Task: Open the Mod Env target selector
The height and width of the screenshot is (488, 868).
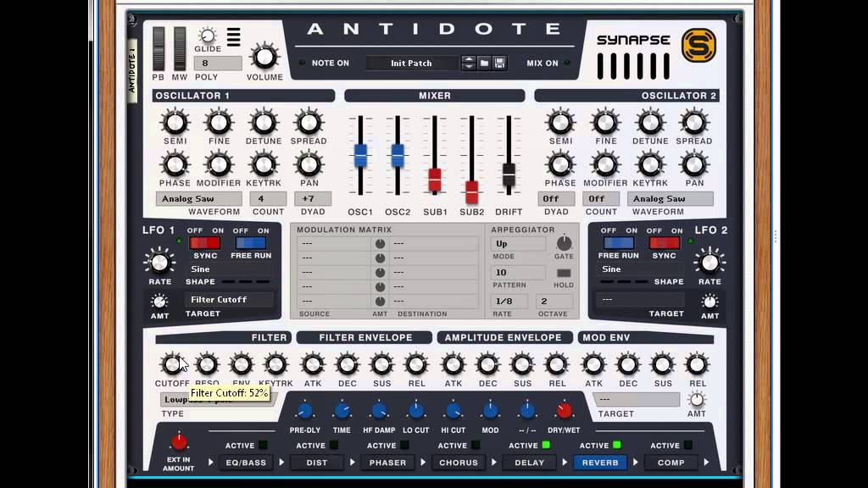Action: coord(636,399)
